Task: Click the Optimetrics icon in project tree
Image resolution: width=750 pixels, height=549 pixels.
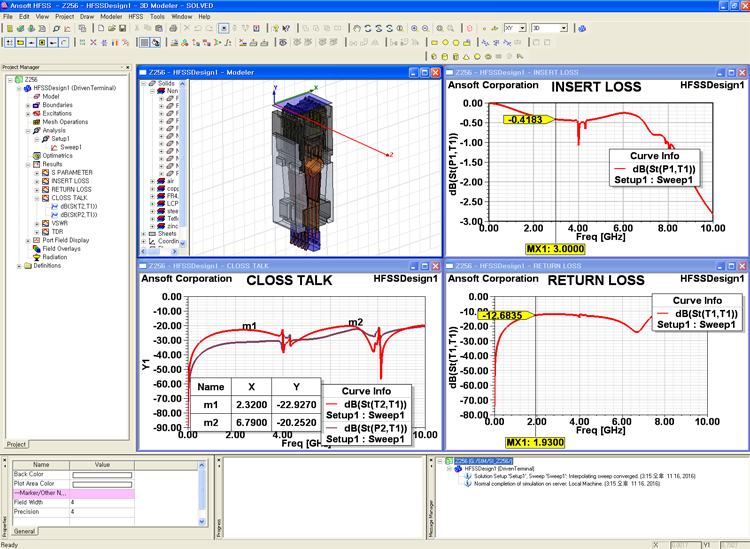Action: point(36,155)
